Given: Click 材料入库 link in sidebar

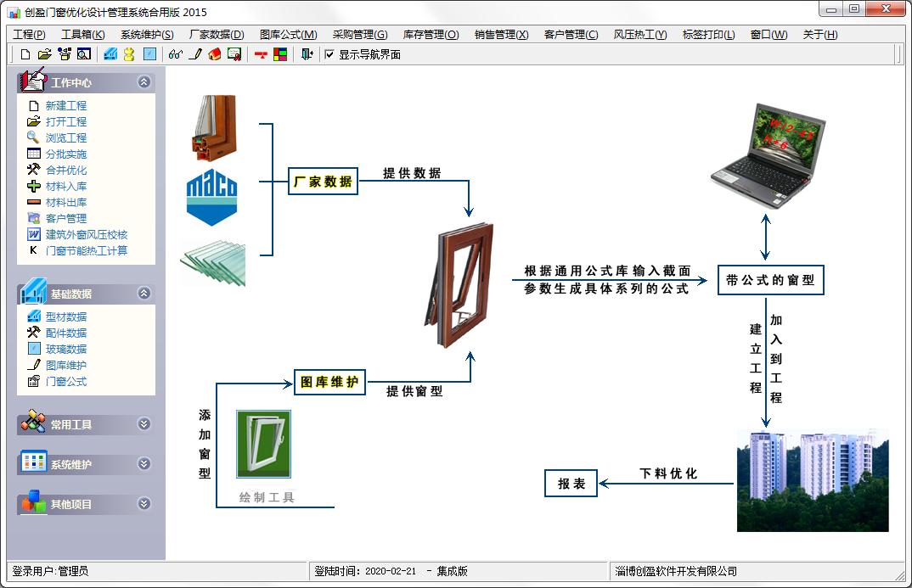Looking at the screenshot, I should pos(65,186).
